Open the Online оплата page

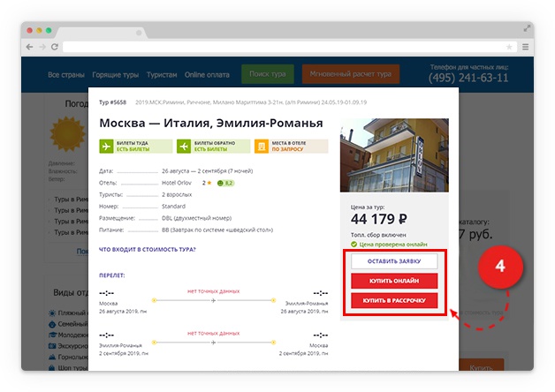coord(207,75)
